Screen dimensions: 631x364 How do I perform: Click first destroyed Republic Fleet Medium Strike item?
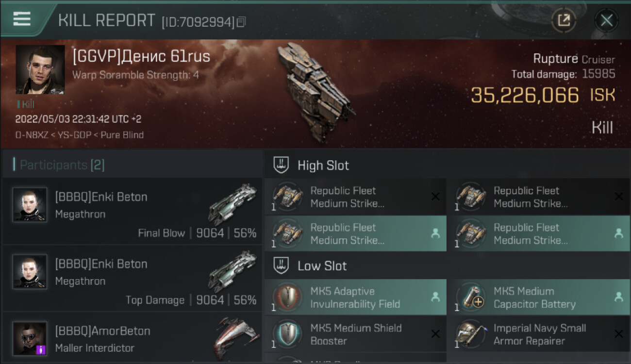(x=356, y=197)
